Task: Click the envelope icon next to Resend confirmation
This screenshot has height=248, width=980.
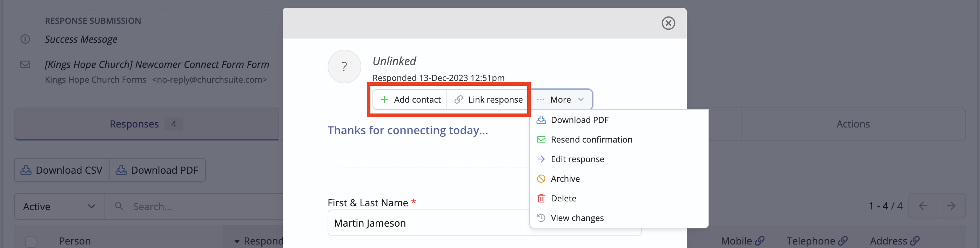Action: click(x=541, y=139)
